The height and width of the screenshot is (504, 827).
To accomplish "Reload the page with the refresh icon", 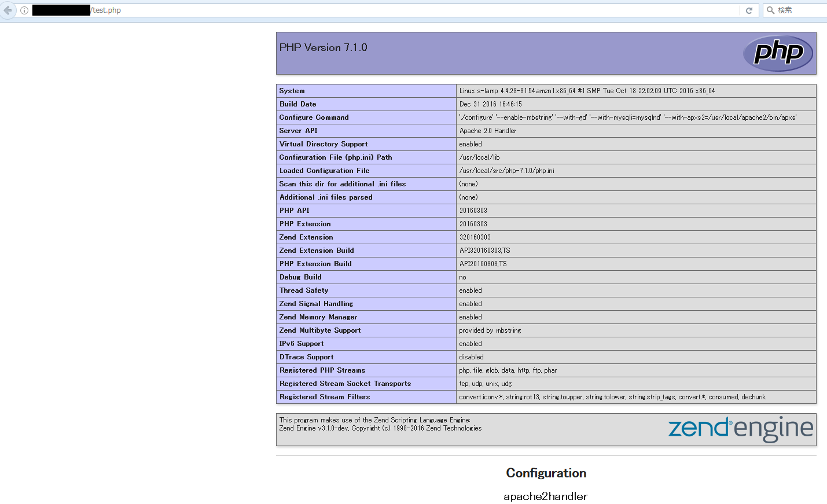I will click(749, 10).
